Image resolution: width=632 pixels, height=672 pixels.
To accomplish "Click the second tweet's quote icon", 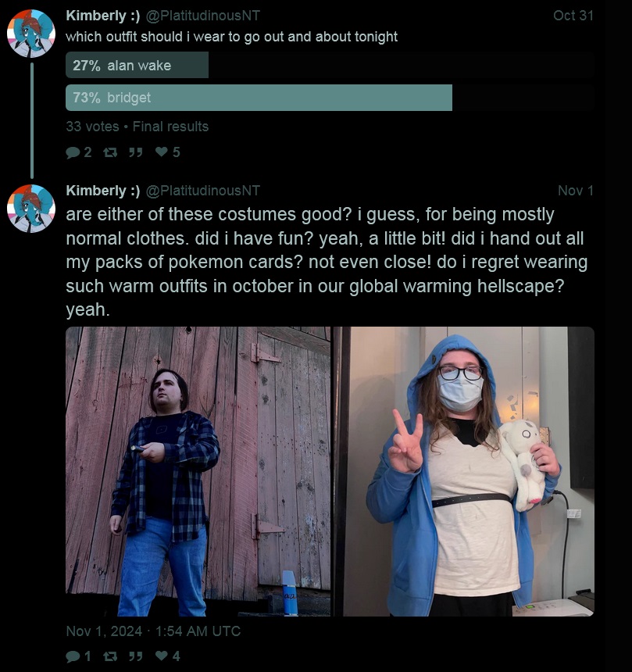I will click(x=136, y=656).
